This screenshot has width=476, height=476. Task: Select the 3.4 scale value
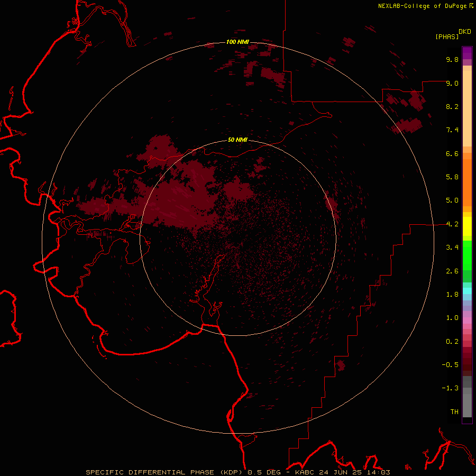(452, 248)
